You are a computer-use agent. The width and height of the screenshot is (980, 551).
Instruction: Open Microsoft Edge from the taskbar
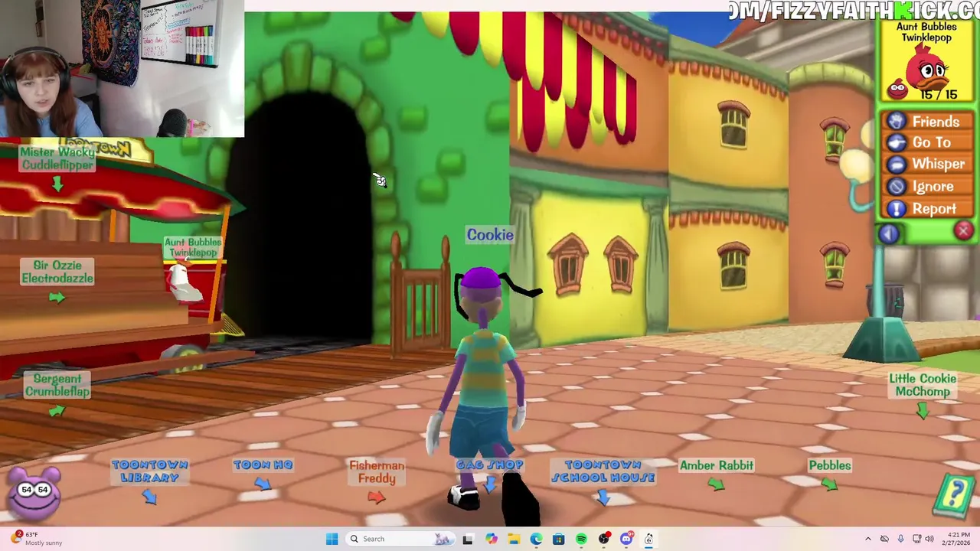[x=536, y=539]
